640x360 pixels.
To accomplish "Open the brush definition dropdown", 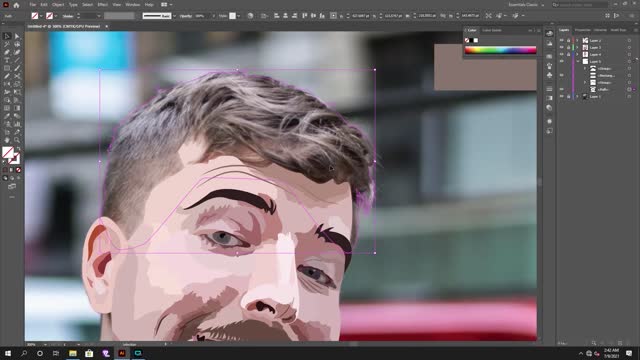I will [x=175, y=16].
